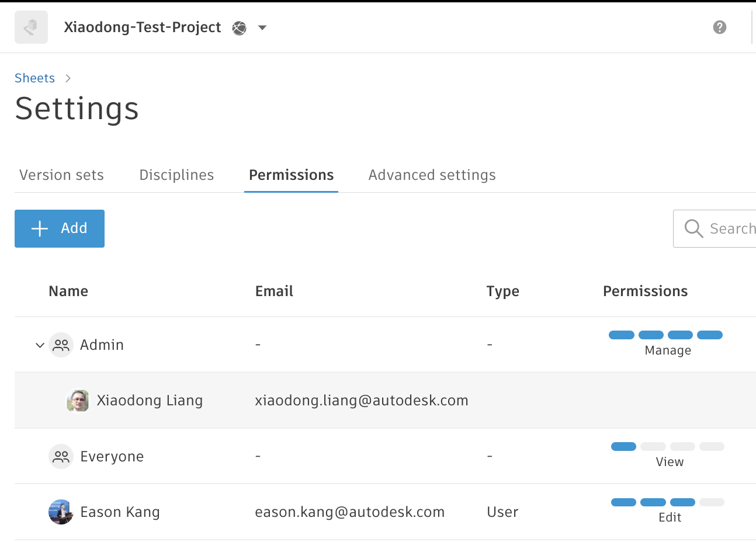Click the Xiaodong-Test-Project project name
The height and width of the screenshot is (542, 756).
(143, 27)
